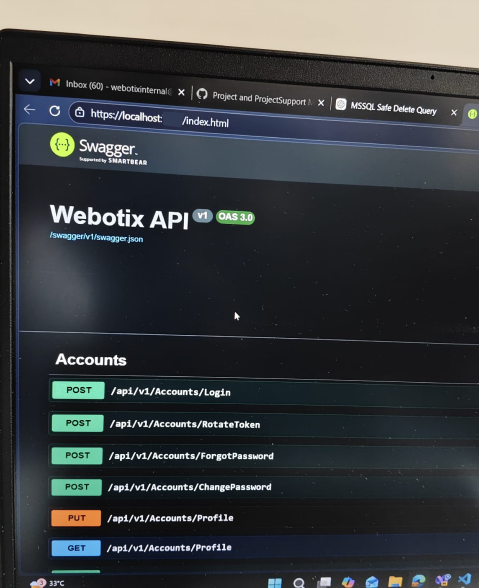
Task: Open taskbar Search
Action: pyautogui.click(x=299, y=583)
